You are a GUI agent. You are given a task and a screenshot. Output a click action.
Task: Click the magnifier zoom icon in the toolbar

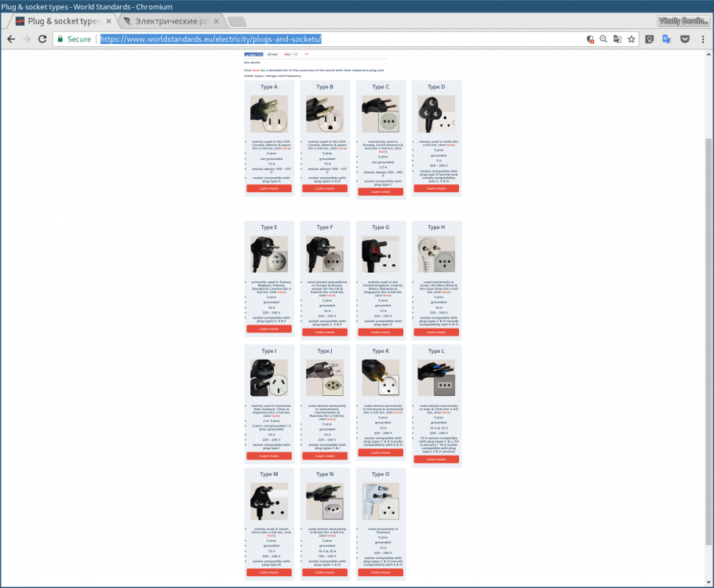(603, 38)
